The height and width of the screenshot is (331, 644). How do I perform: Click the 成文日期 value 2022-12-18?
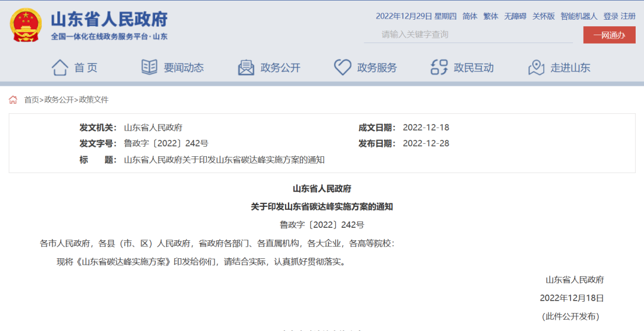(426, 127)
